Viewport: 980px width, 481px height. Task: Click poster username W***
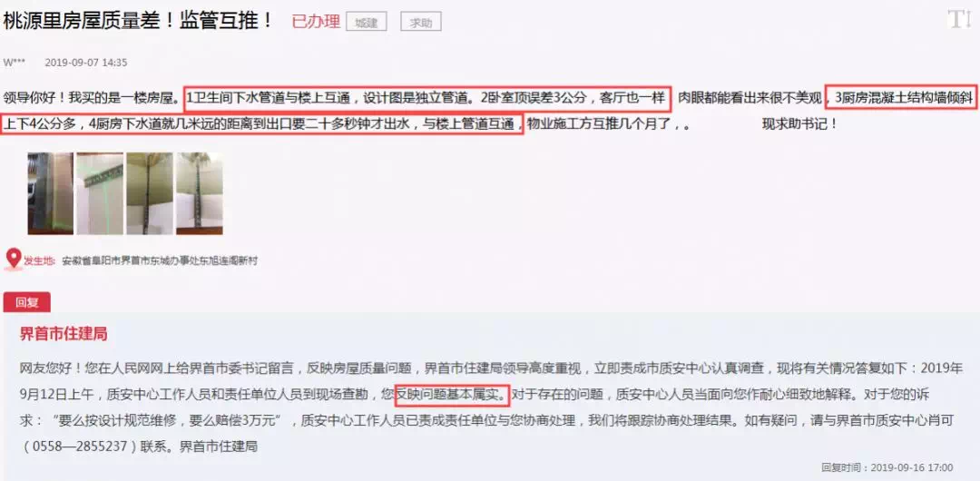pos(14,63)
